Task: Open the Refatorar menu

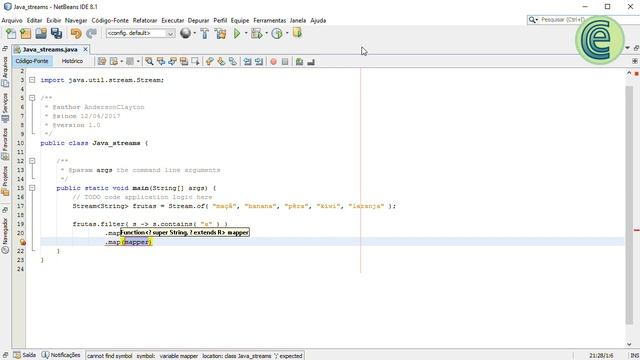Action: pos(145,20)
